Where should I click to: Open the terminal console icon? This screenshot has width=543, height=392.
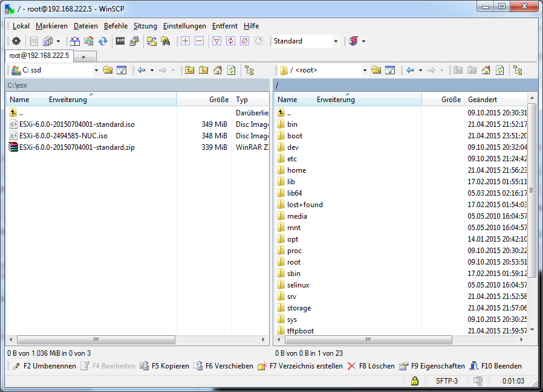pyautogui.click(x=120, y=41)
